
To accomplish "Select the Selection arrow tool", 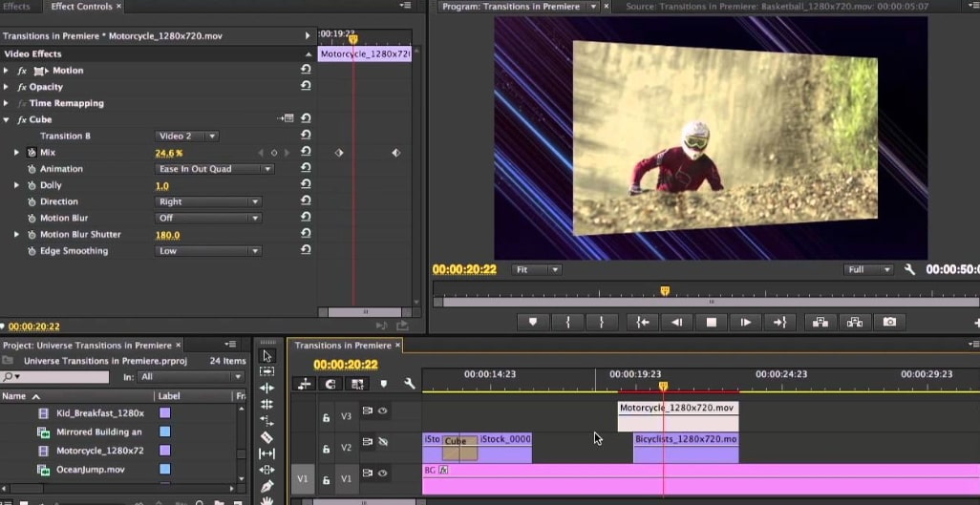I will click(266, 356).
